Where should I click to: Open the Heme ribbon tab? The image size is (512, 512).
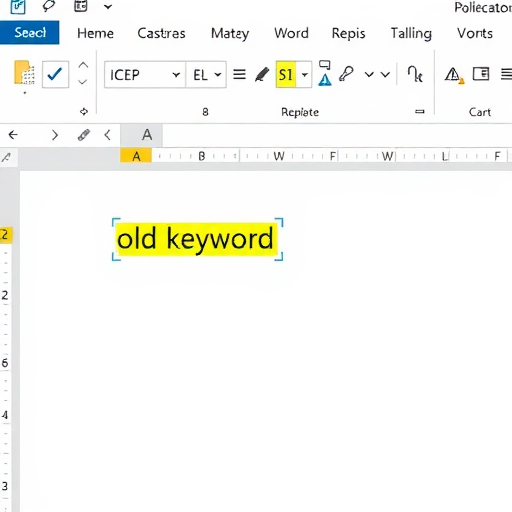point(95,33)
